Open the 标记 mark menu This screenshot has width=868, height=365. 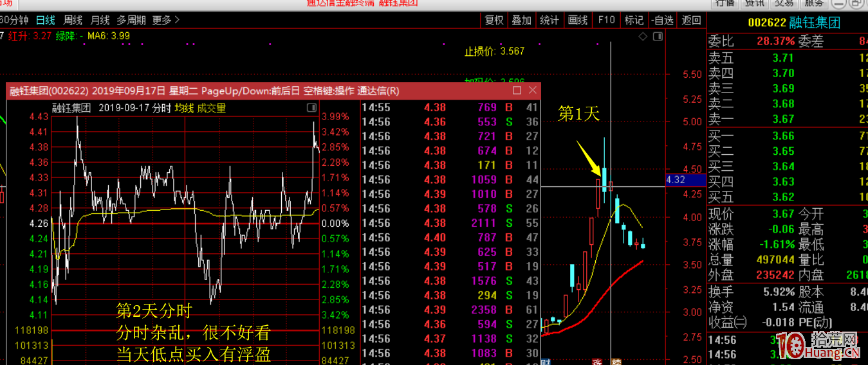[634, 20]
